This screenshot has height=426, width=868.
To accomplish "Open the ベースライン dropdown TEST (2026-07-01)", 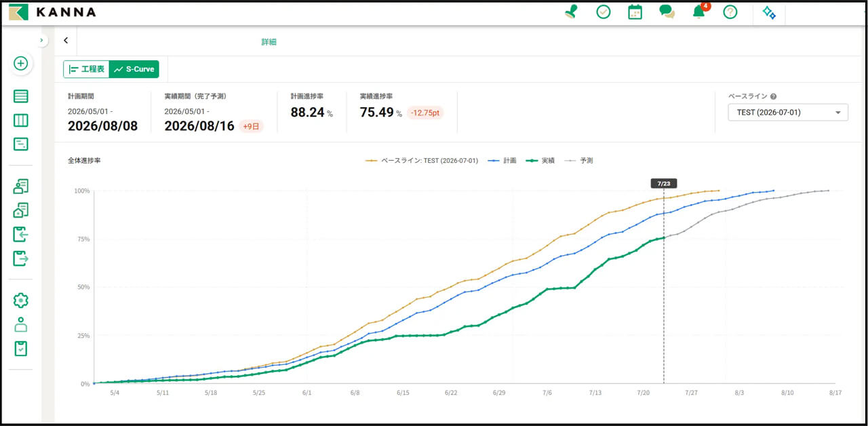I will 788,113.
